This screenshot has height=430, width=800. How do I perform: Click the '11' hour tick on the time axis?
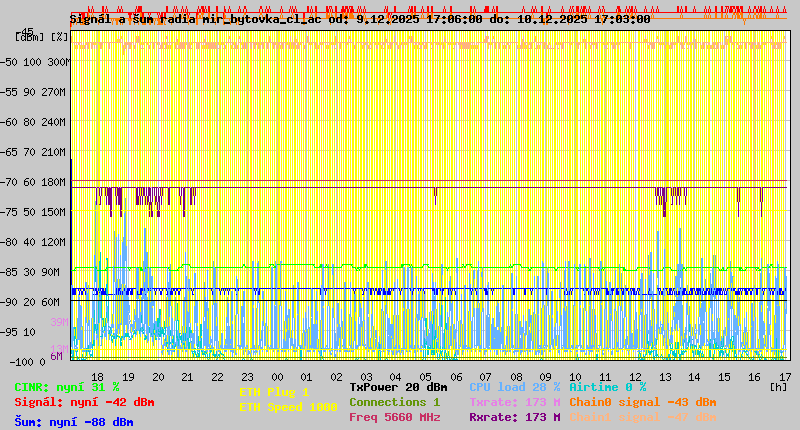(x=605, y=377)
